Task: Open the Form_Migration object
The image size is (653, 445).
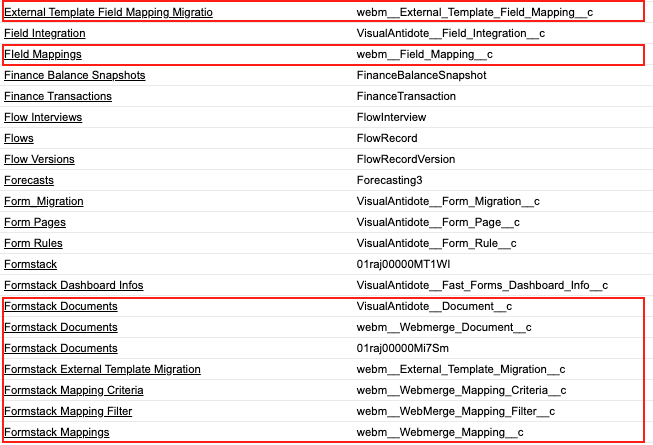Action: (x=44, y=201)
